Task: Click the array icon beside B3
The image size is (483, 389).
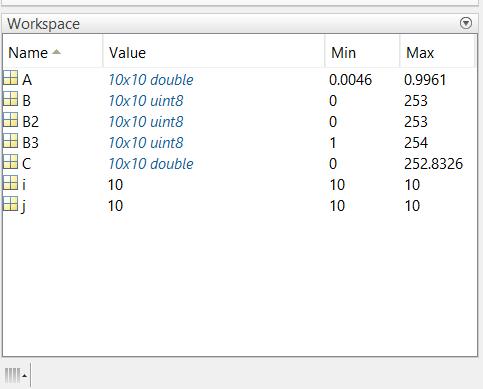Action: [10, 141]
